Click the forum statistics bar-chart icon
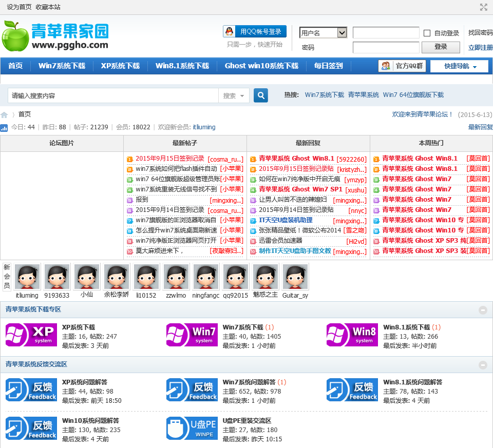 [4, 128]
